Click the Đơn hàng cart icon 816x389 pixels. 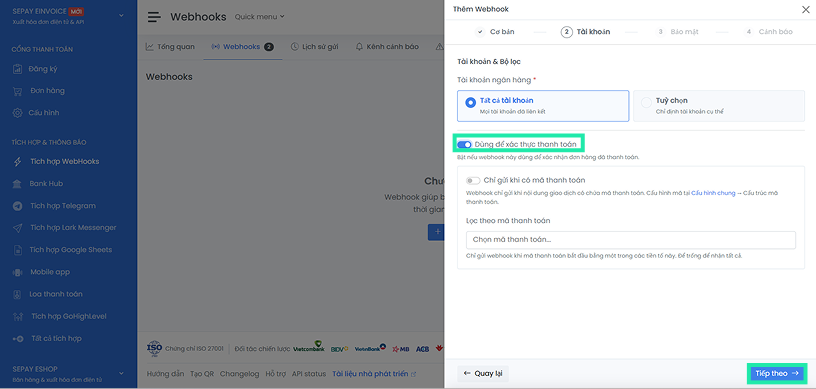pyautogui.click(x=17, y=91)
